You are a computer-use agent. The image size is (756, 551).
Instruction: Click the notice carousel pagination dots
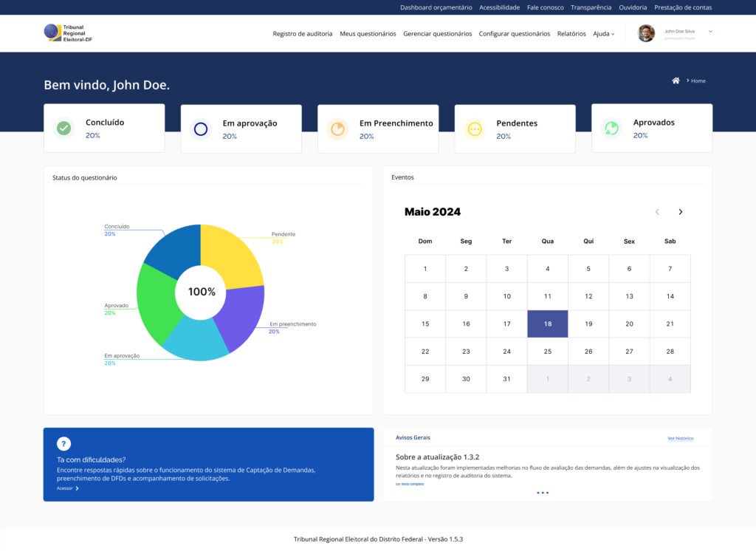pyautogui.click(x=543, y=493)
